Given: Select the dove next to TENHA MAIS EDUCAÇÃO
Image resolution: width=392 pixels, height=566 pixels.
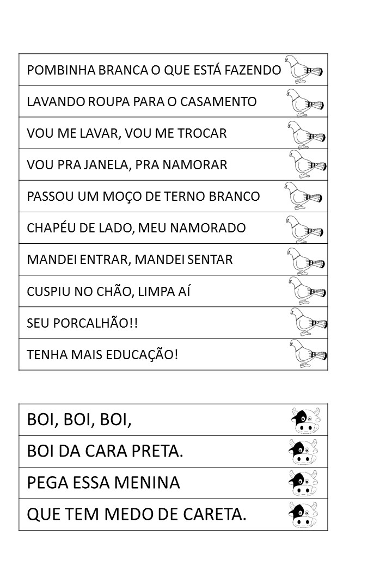Looking at the screenshot, I should (308, 354).
